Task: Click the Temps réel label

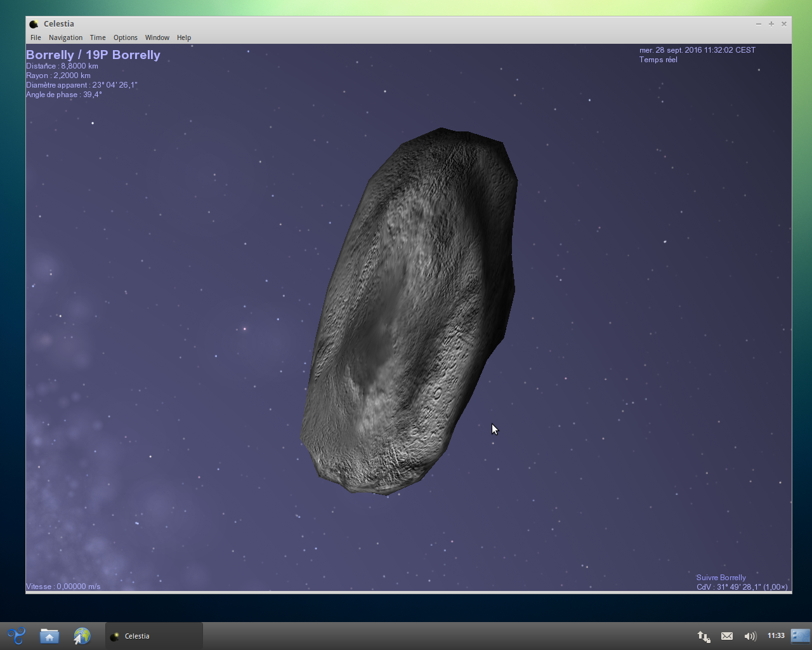Action: tap(658, 60)
